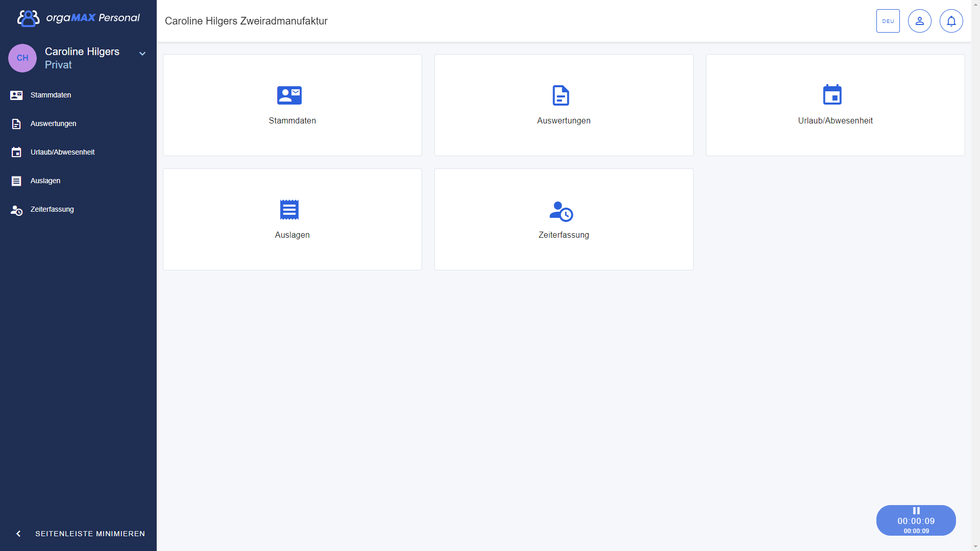Open the user account icon in the header
This screenshot has height=551, width=980.
point(919,21)
